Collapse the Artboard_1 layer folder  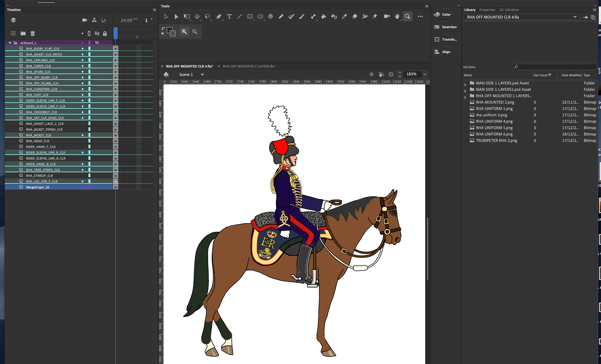(10, 43)
